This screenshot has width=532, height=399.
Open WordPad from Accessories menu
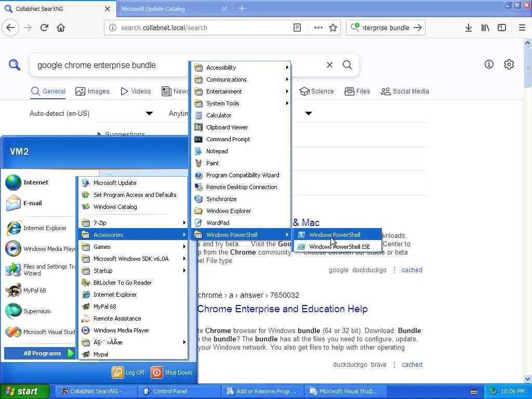[241, 223]
